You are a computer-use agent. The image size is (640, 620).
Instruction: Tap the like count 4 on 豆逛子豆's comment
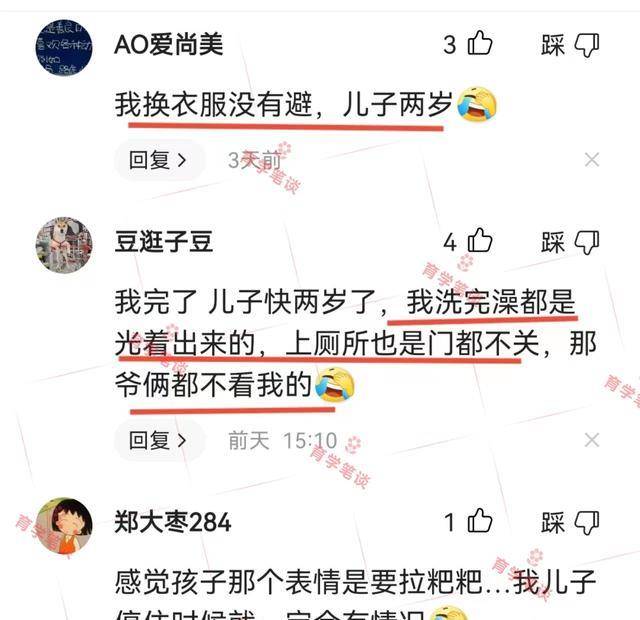coord(450,242)
